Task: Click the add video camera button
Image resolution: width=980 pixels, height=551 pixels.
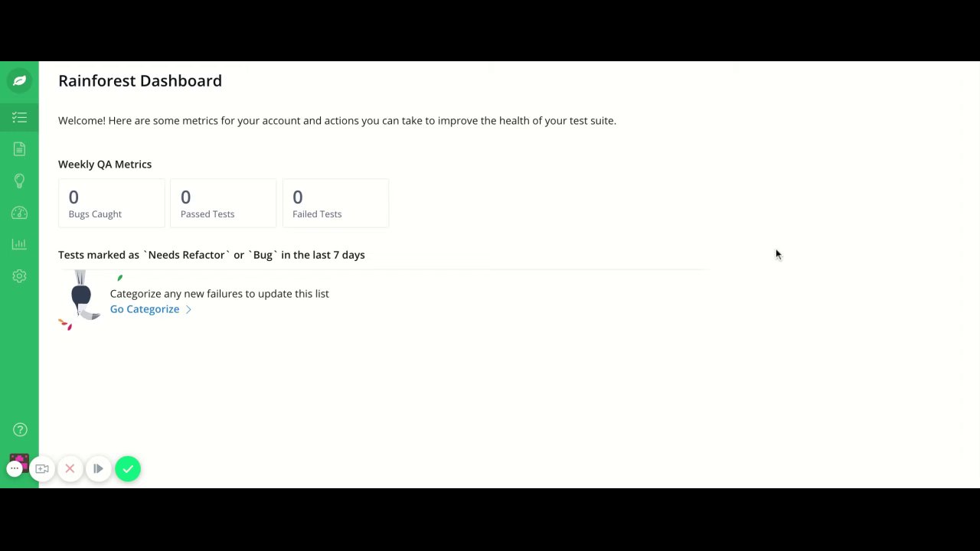Action: 42,468
